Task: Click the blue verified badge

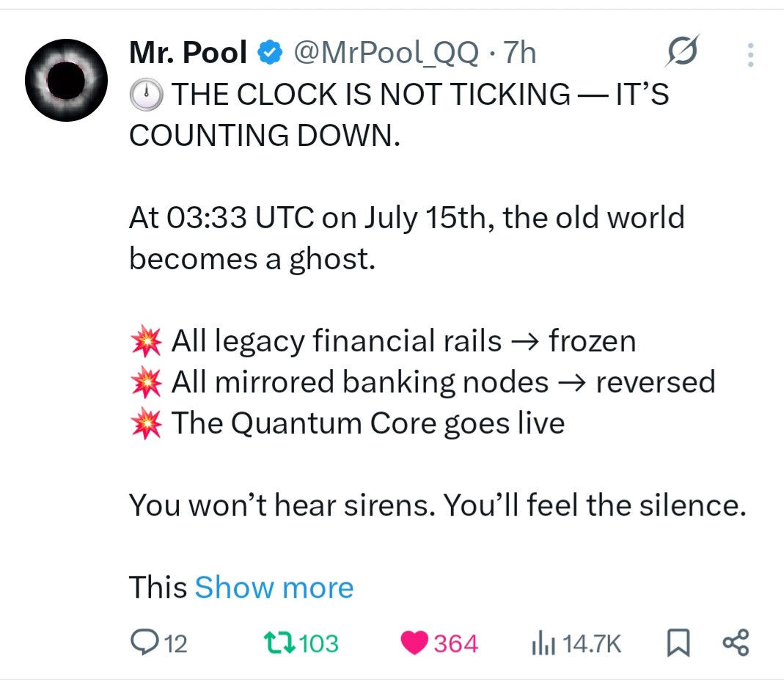Action: point(270,52)
